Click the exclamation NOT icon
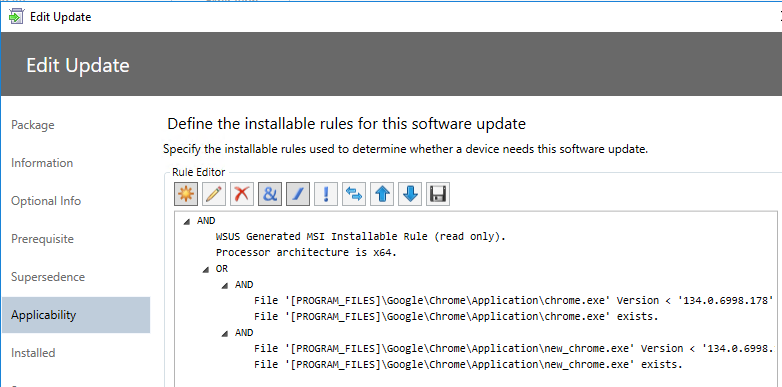This screenshot has width=782, height=387. coord(326,193)
